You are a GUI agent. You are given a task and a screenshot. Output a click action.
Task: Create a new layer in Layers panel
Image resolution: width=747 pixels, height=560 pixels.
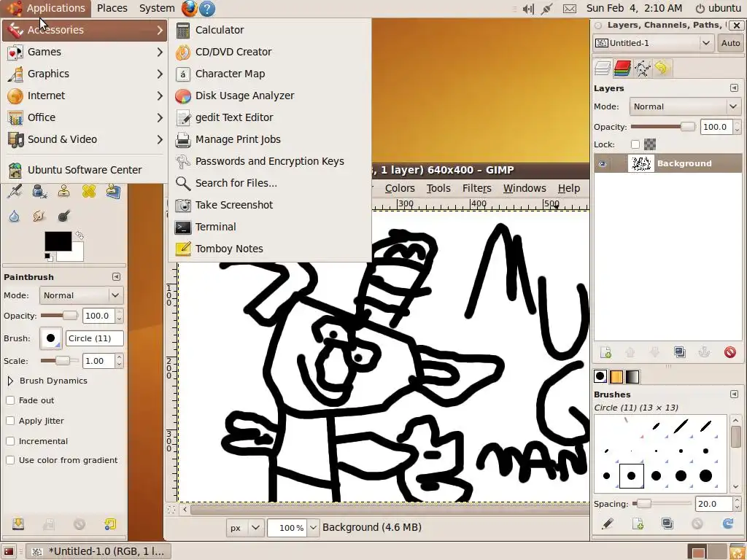(605, 352)
